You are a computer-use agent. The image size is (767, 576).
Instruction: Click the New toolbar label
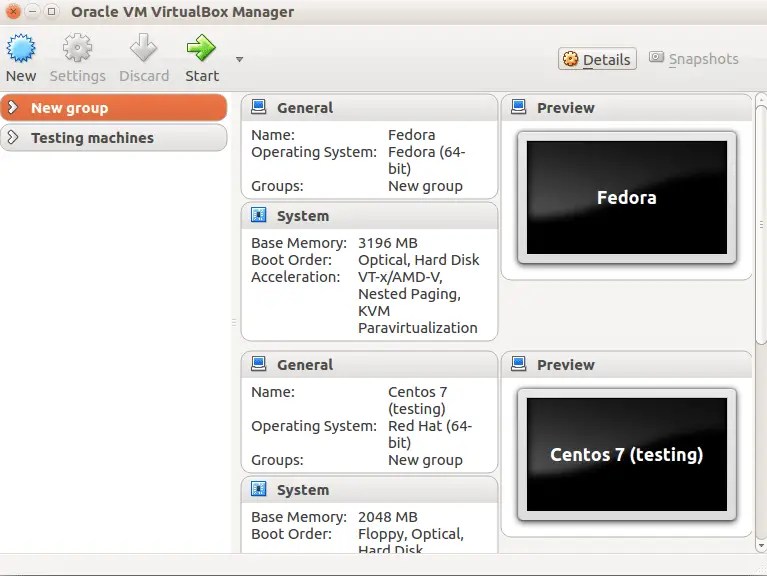point(21,76)
